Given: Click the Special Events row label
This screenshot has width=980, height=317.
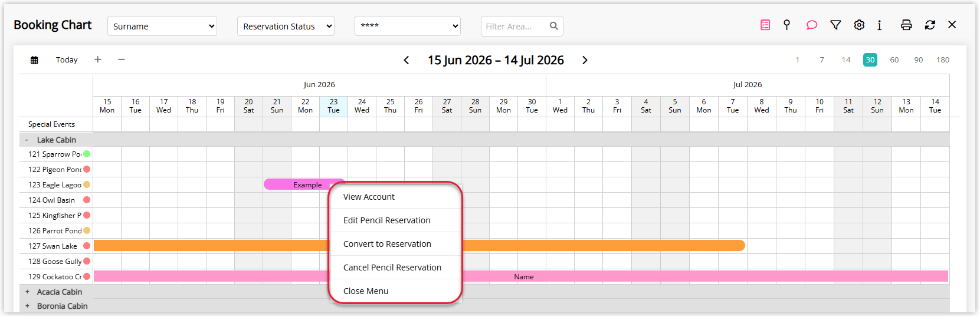Looking at the screenshot, I should (x=51, y=124).
